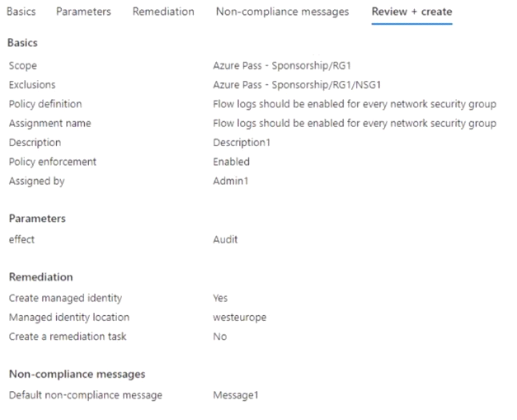
Task: Click the Assigned by Admin1 value
Action: click(x=231, y=181)
